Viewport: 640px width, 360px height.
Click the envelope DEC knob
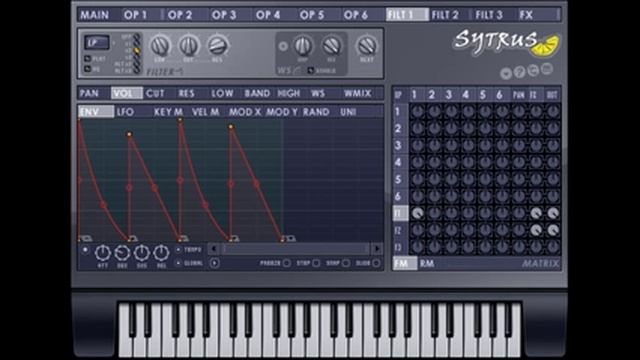click(122, 253)
